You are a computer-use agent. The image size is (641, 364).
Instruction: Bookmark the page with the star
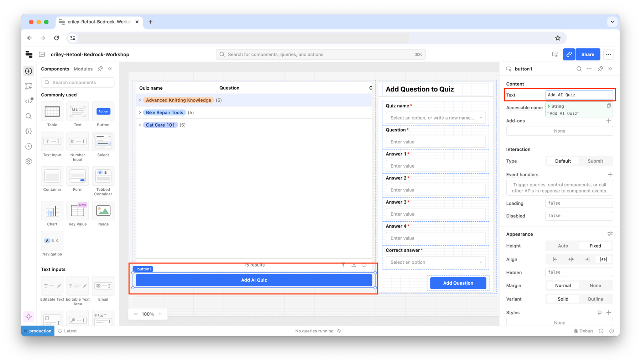pos(558,38)
